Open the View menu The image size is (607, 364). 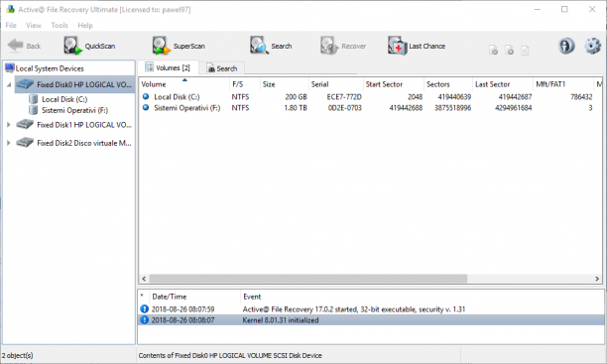click(x=34, y=25)
